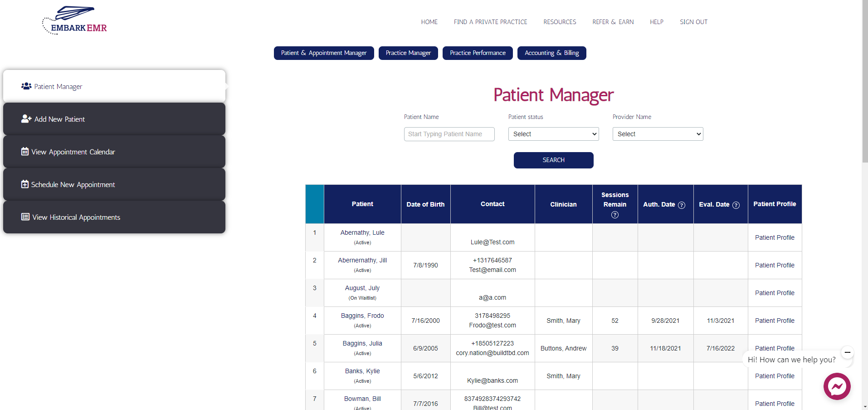Click the Sessions Remain question mark icon
Viewport: 868px width, 410px height.
pyautogui.click(x=614, y=215)
